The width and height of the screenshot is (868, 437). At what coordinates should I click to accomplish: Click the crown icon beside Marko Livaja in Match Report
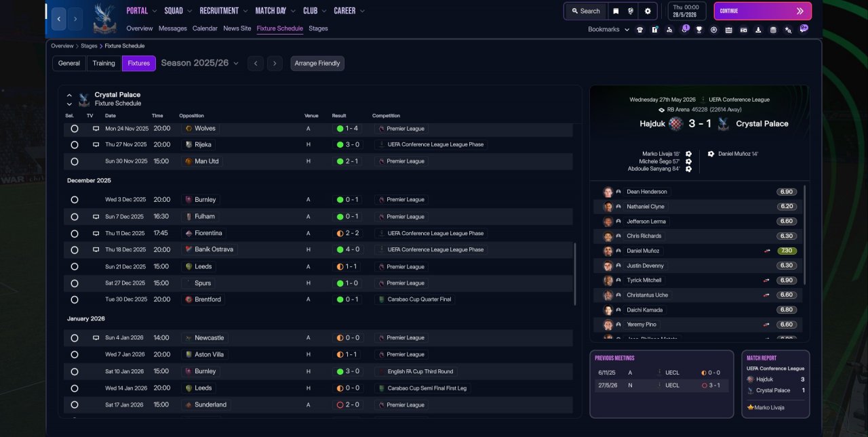pos(751,407)
